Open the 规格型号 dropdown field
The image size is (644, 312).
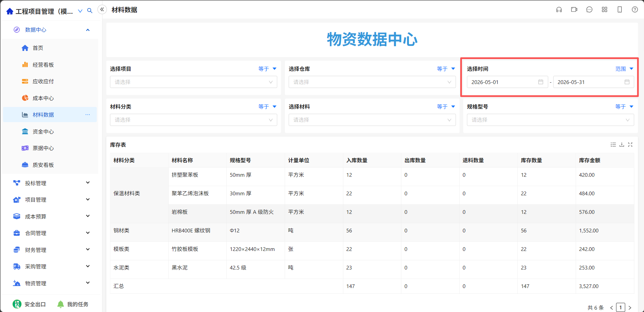(x=550, y=120)
